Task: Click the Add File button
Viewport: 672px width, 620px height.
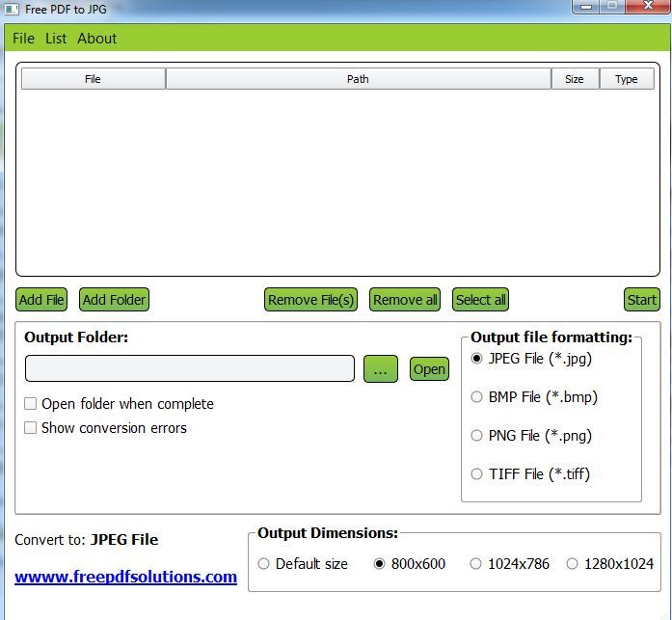Action: [41, 300]
